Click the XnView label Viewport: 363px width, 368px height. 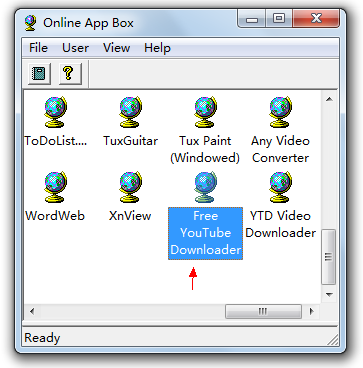[x=130, y=216]
